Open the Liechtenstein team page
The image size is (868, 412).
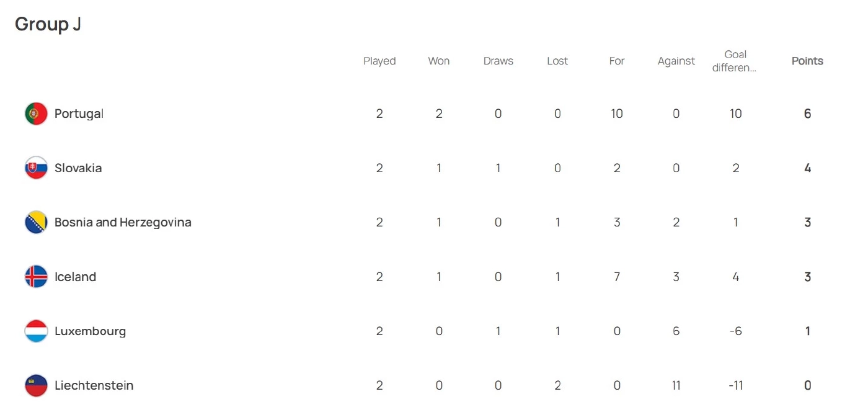tap(94, 385)
